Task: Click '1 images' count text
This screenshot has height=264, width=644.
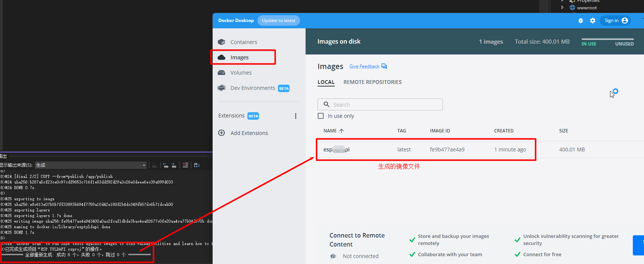Action: coord(491,42)
